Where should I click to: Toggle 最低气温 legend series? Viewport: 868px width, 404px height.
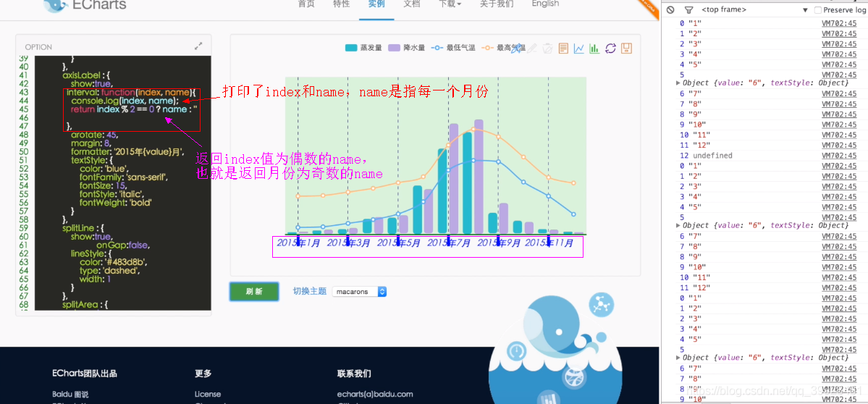[453, 48]
